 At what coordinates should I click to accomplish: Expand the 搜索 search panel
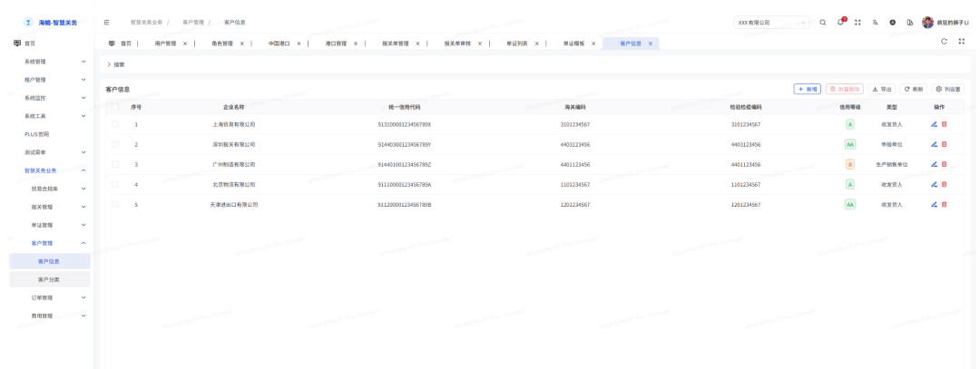pos(115,64)
